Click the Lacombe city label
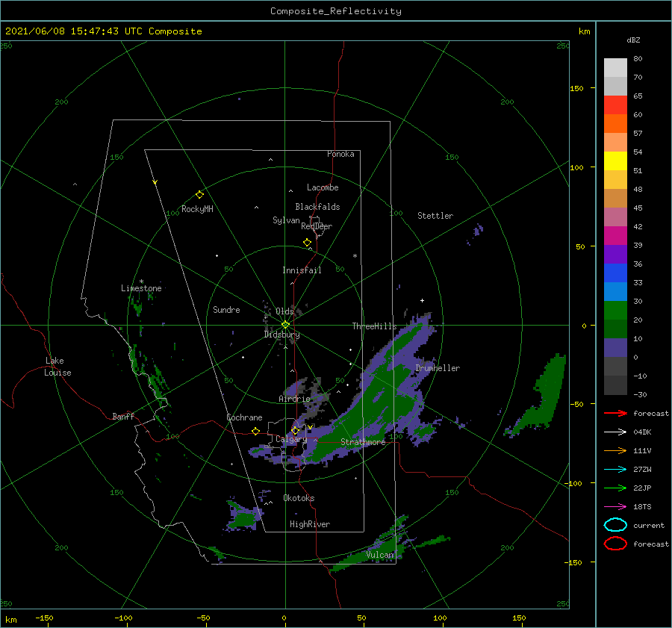This screenshot has height=628, width=672. pyautogui.click(x=323, y=187)
